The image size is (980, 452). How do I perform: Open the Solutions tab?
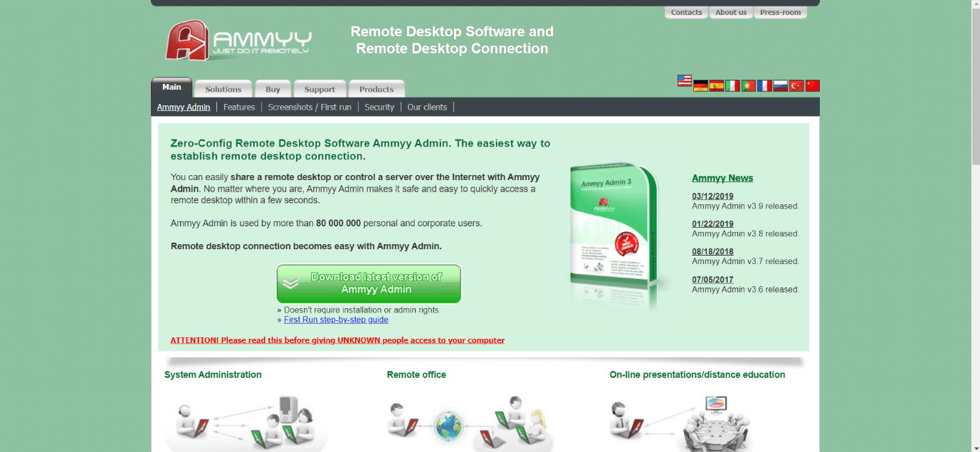[x=223, y=89]
